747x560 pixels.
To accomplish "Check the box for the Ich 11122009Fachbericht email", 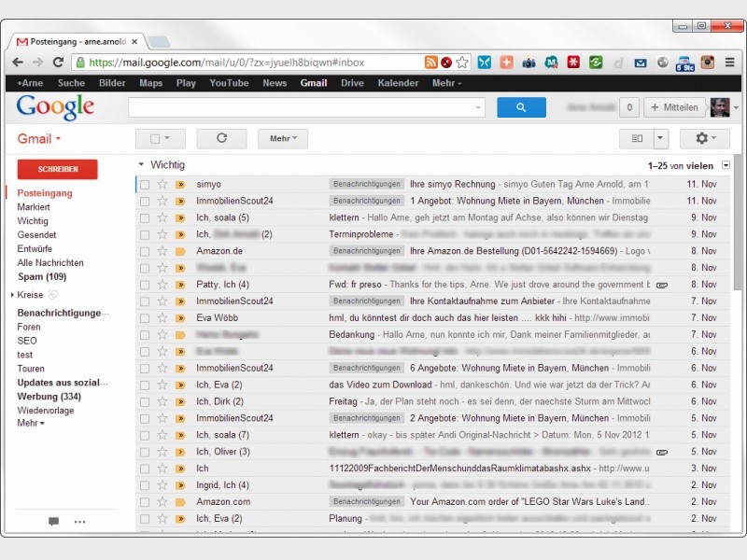I will [145, 469].
